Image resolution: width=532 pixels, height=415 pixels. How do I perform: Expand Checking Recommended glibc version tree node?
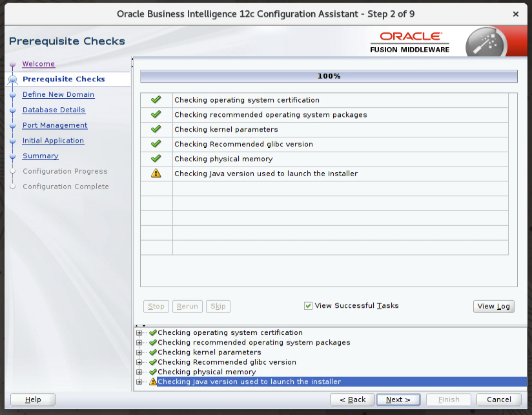tap(139, 362)
